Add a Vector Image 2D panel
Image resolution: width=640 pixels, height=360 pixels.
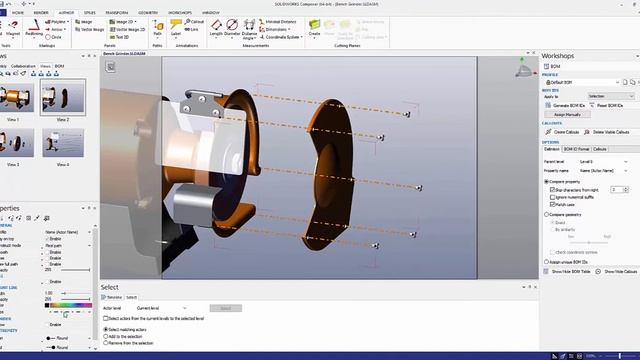pos(127,29)
